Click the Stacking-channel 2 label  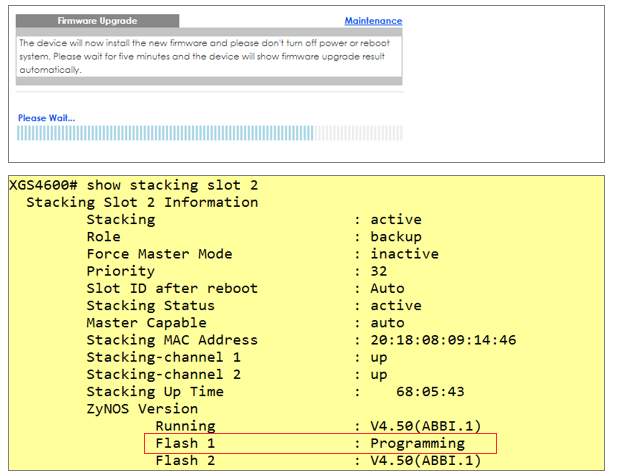pos(163,374)
